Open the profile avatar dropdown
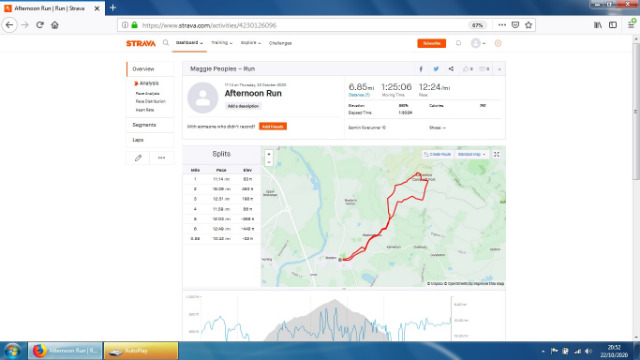Image resolution: width=640 pixels, height=360 pixels. pos(478,43)
